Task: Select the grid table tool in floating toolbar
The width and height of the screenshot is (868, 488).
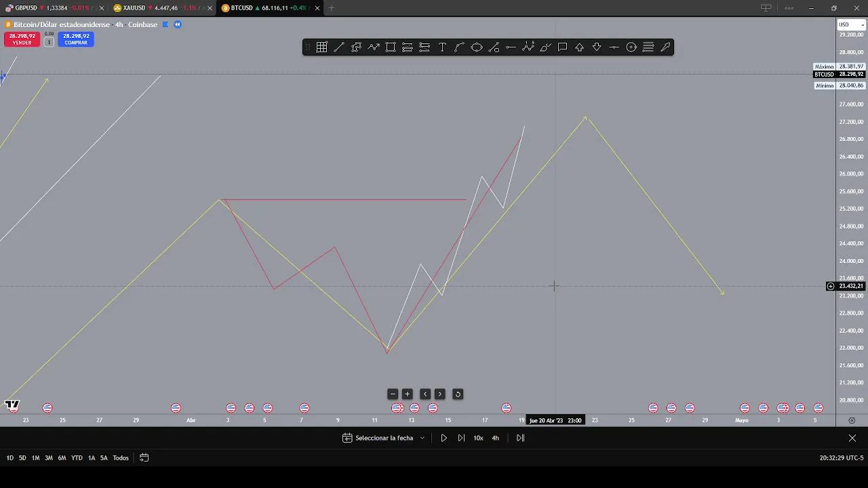Action: click(321, 47)
